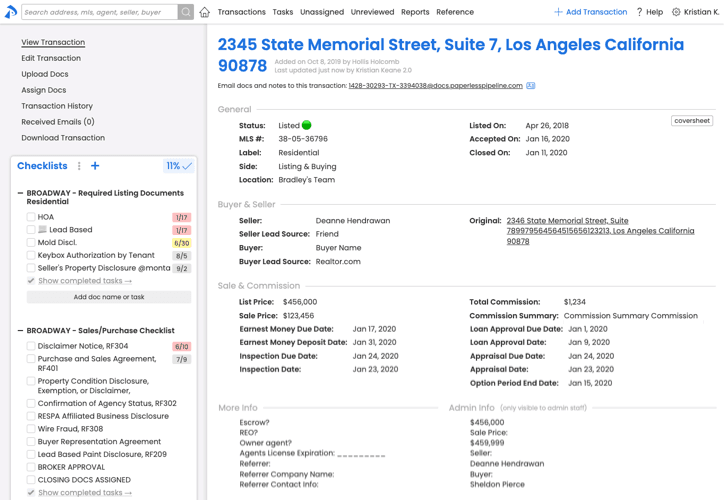The image size is (724, 500).
Task: Click the Mold Discl. 6/30 yellow date badge
Action: [x=181, y=243]
